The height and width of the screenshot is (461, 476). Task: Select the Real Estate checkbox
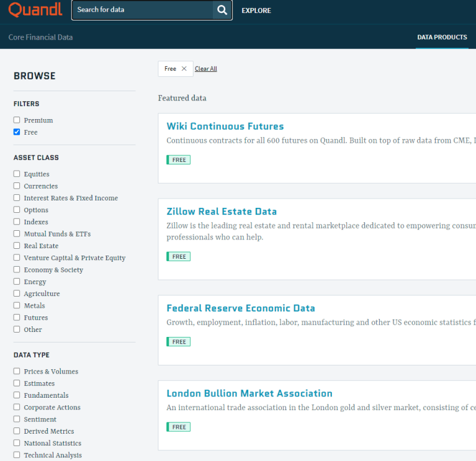[x=17, y=246]
